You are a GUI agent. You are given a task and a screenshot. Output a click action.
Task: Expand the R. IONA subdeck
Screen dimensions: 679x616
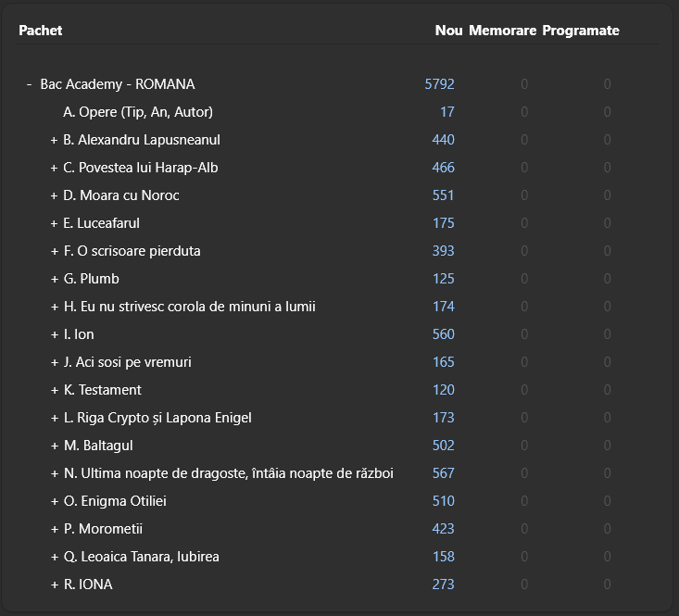[x=54, y=585]
